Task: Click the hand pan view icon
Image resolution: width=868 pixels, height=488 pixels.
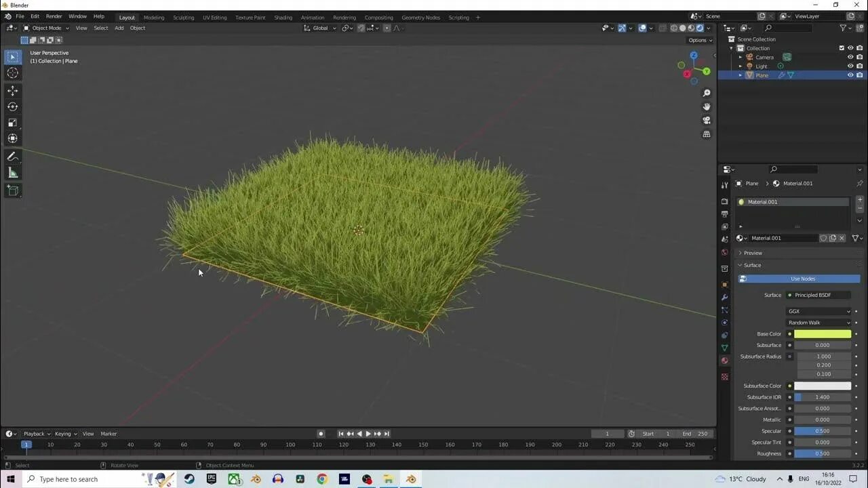Action: (707, 106)
